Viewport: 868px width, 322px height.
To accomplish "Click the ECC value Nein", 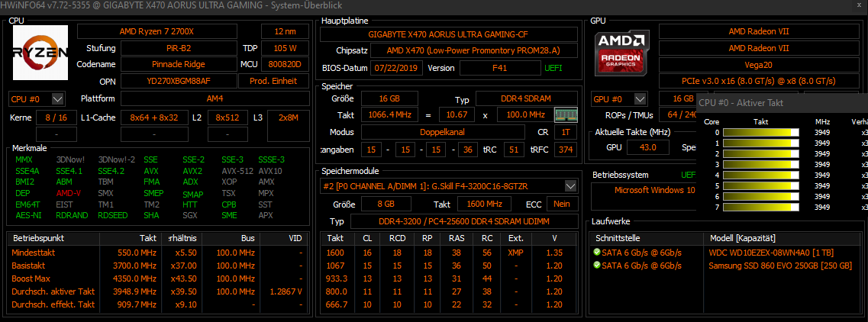I will coord(562,204).
